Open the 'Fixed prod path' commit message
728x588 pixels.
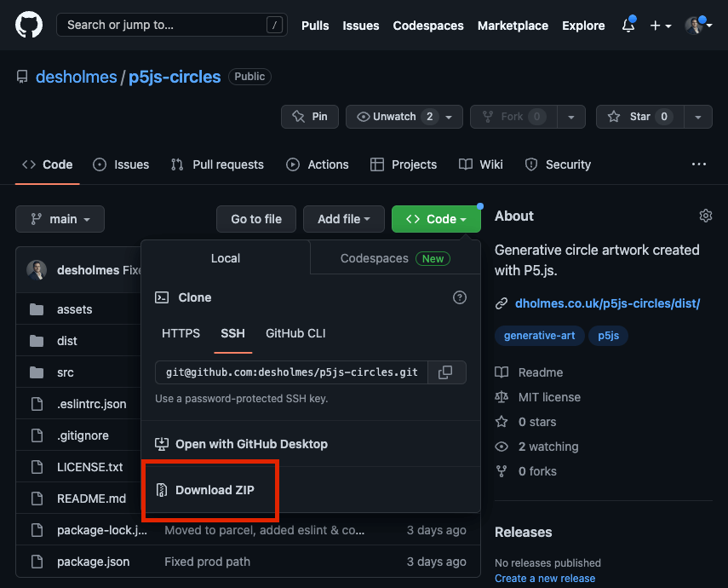(207, 562)
